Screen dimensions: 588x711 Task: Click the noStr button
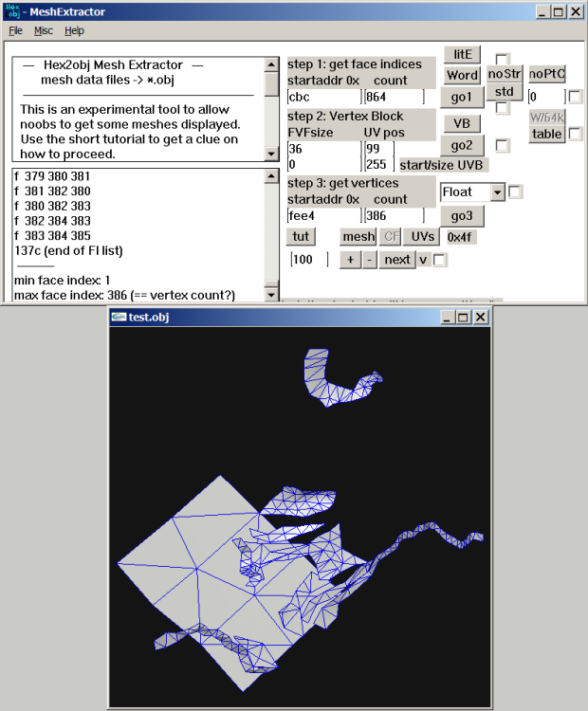pyautogui.click(x=505, y=73)
